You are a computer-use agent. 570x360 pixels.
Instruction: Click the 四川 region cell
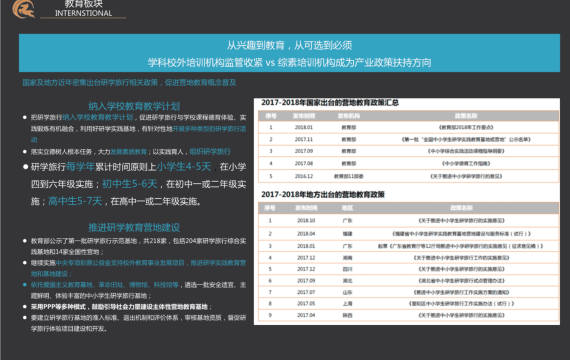click(x=347, y=269)
